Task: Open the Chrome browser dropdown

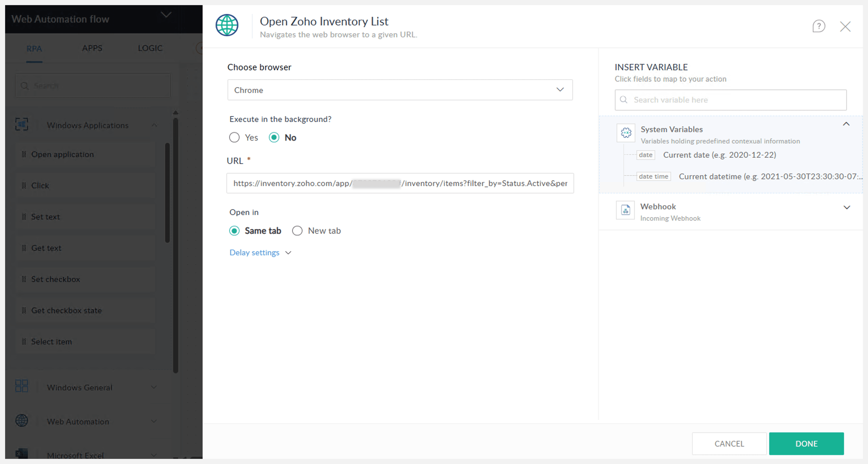Action: tap(400, 90)
